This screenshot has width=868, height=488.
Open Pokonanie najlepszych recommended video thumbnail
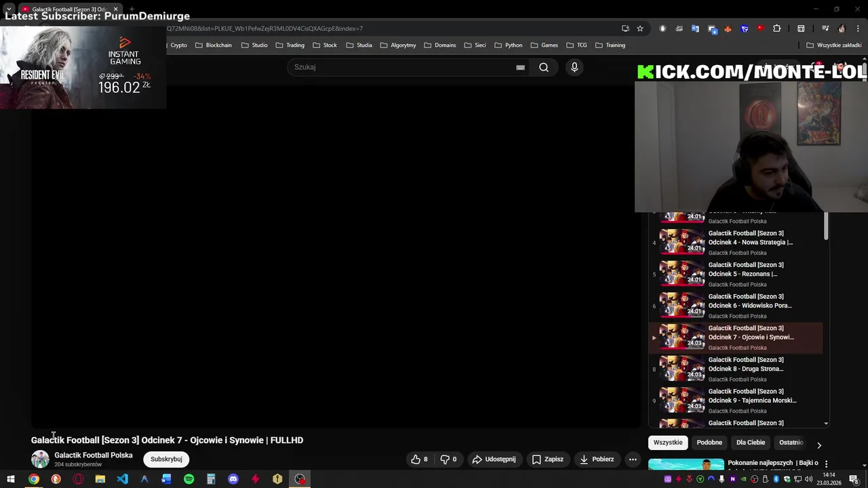click(686, 464)
